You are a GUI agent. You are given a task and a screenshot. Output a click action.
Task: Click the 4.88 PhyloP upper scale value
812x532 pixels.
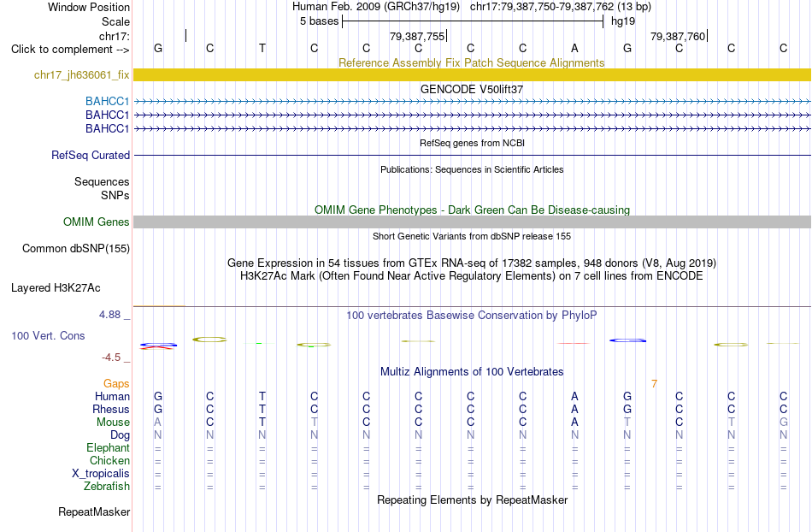click(x=109, y=315)
